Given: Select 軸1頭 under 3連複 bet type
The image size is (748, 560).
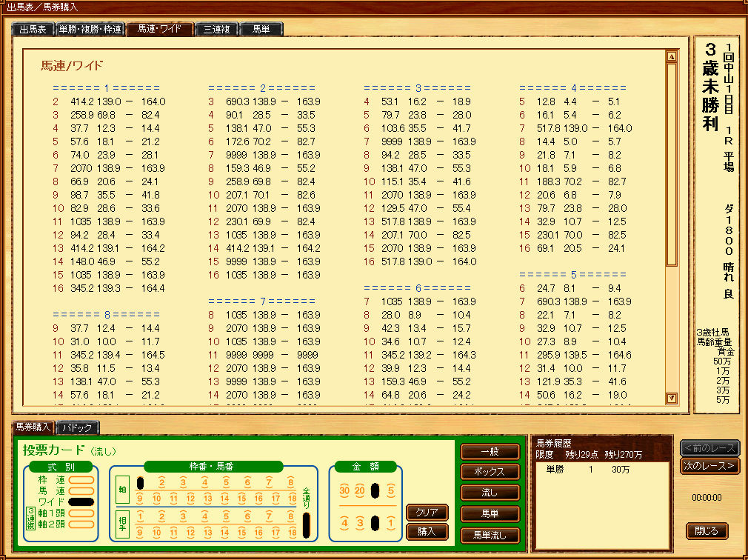Looking at the screenshot, I should pyautogui.click(x=81, y=513).
